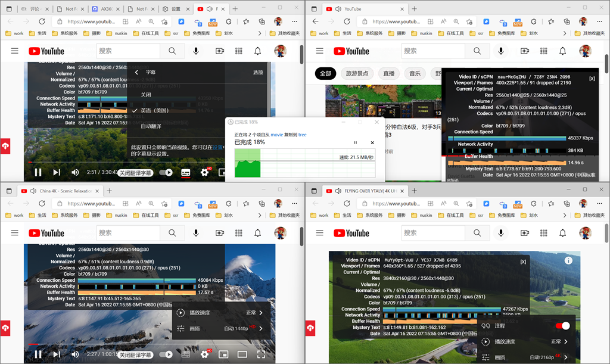
Task: Mute volume in the China 4K player
Action: point(75,354)
